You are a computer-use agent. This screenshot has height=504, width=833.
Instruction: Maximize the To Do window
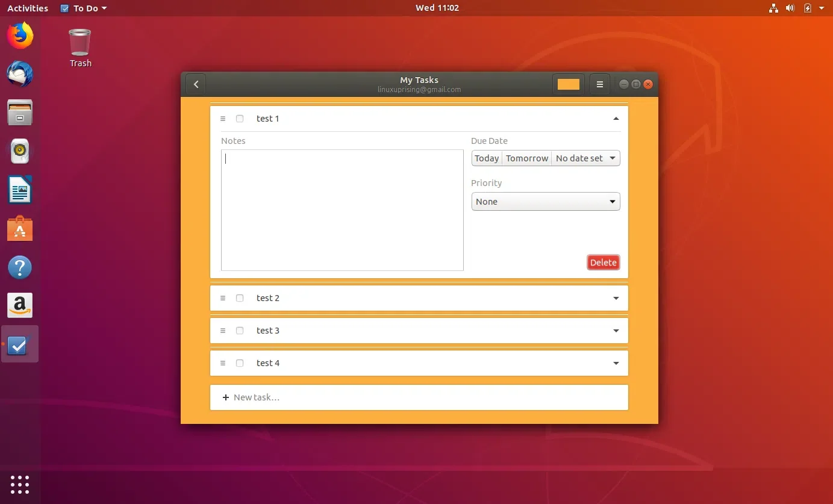pos(636,84)
